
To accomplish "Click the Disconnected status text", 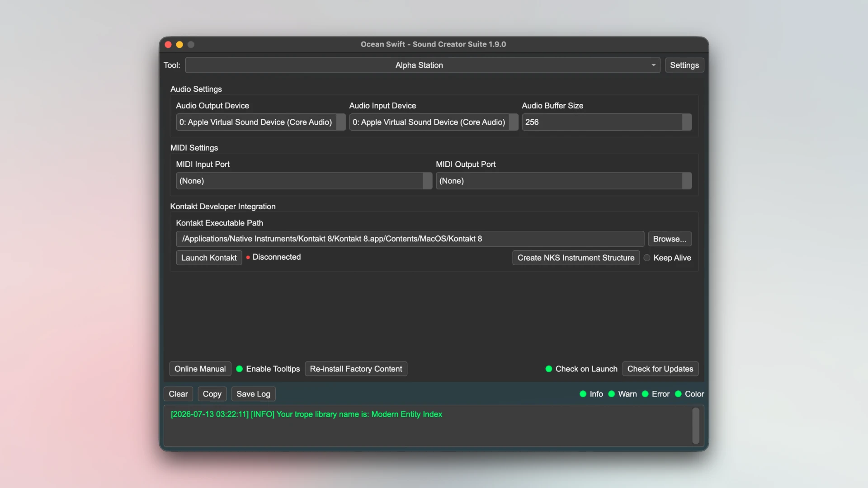I will point(276,257).
